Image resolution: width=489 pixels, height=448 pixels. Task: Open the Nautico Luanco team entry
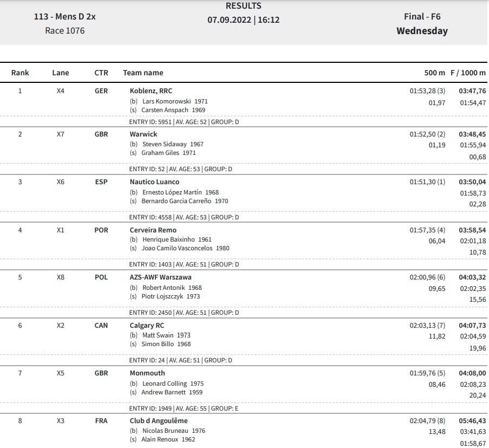(x=154, y=182)
